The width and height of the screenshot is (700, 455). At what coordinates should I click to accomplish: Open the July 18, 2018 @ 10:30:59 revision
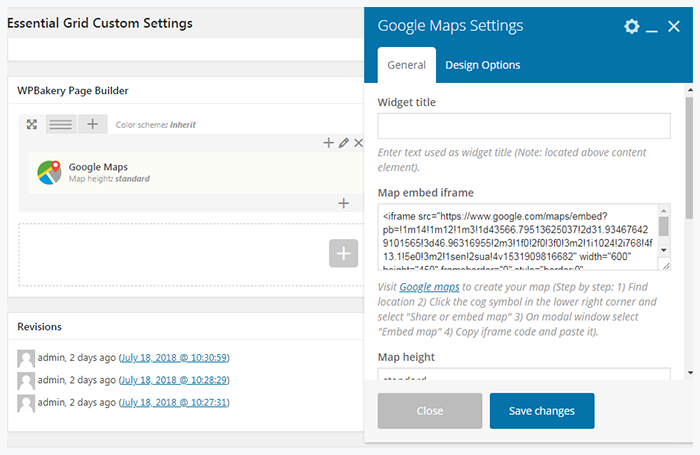tap(175, 357)
